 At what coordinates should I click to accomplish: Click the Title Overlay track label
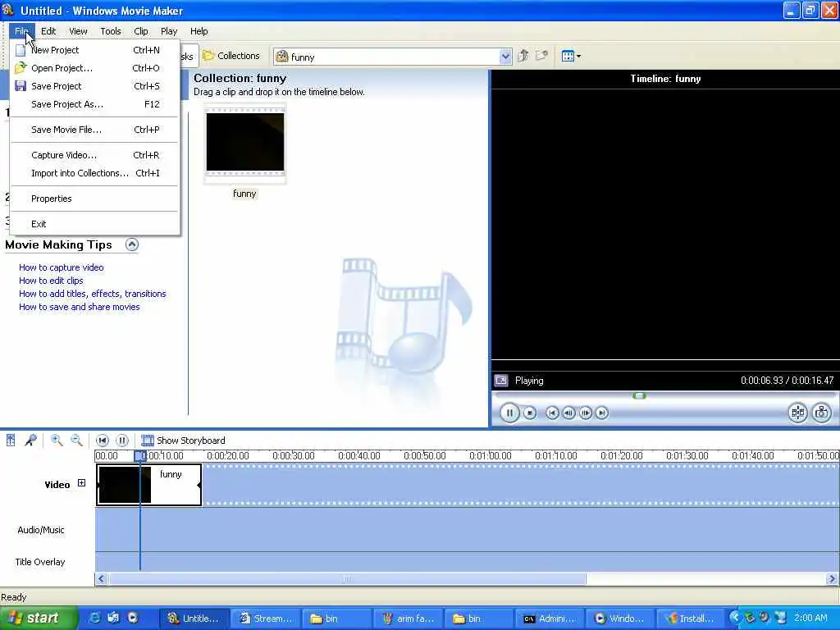tap(39, 562)
